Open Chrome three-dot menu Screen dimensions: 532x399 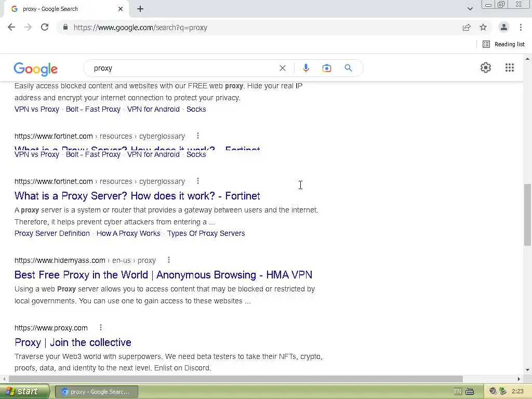(521, 28)
